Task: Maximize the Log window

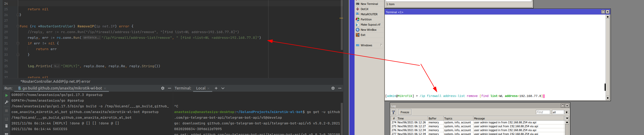Action: click(563, 106)
